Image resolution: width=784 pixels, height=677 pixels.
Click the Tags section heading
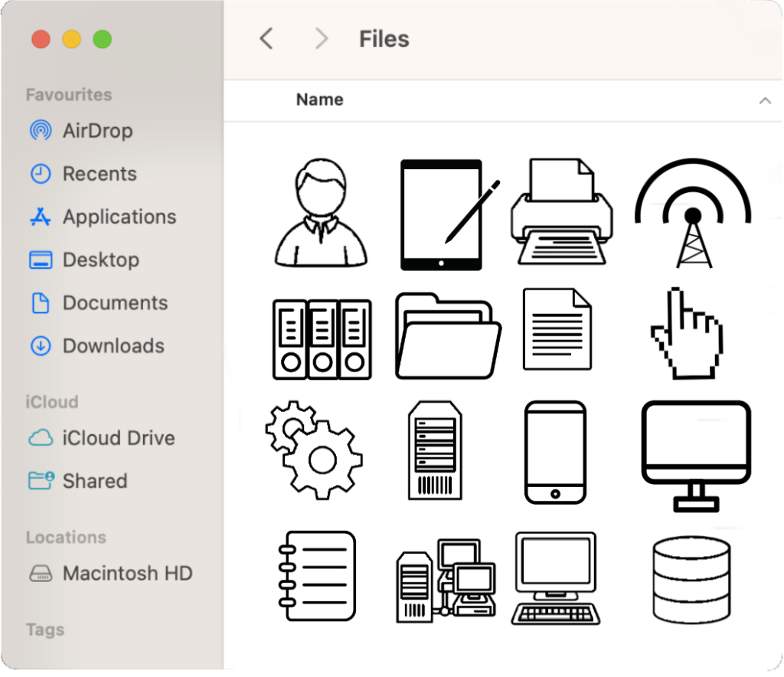[45, 630]
